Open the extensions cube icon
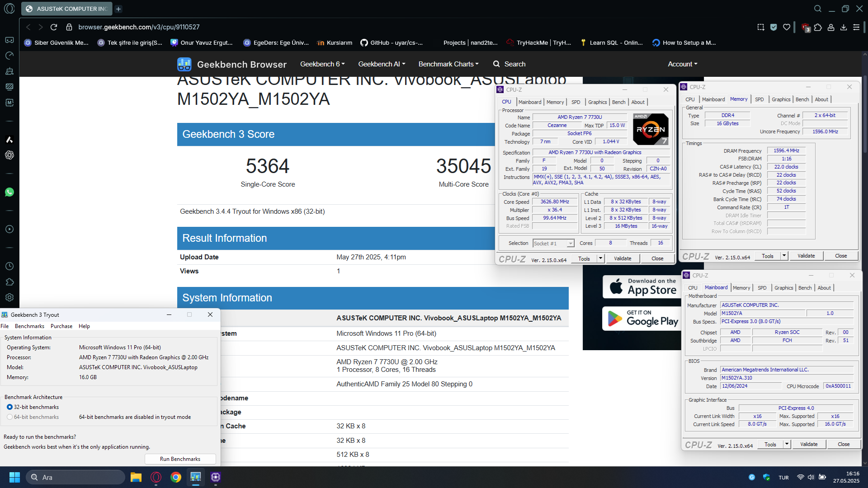The width and height of the screenshot is (868, 488). [x=818, y=27]
